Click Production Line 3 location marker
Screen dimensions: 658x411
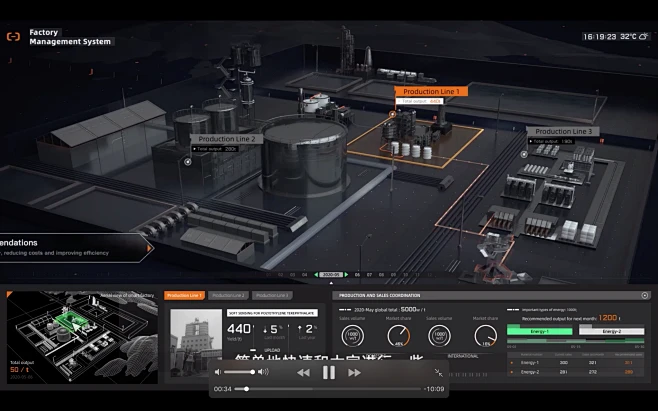point(524,154)
